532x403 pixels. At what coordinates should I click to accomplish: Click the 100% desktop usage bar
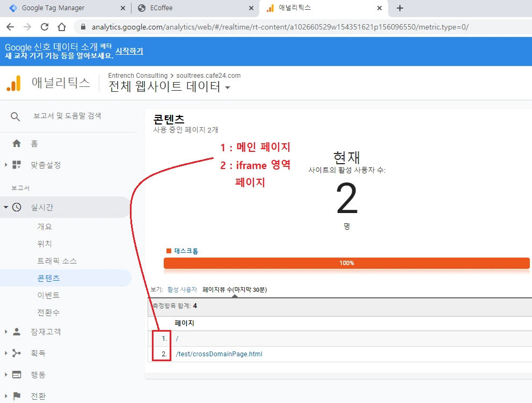[347, 263]
